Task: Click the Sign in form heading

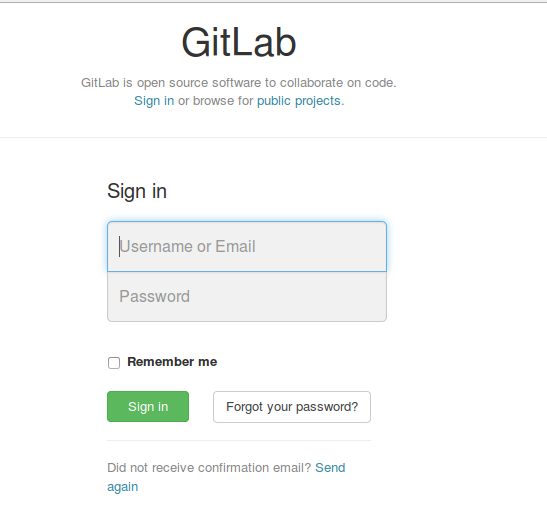Action: pyautogui.click(x=137, y=191)
